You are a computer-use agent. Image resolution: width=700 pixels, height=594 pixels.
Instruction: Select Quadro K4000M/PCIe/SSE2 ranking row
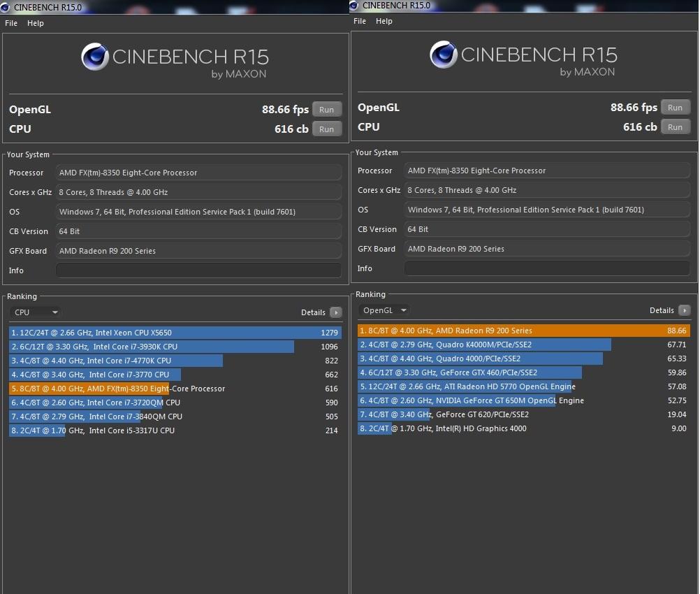pos(524,345)
